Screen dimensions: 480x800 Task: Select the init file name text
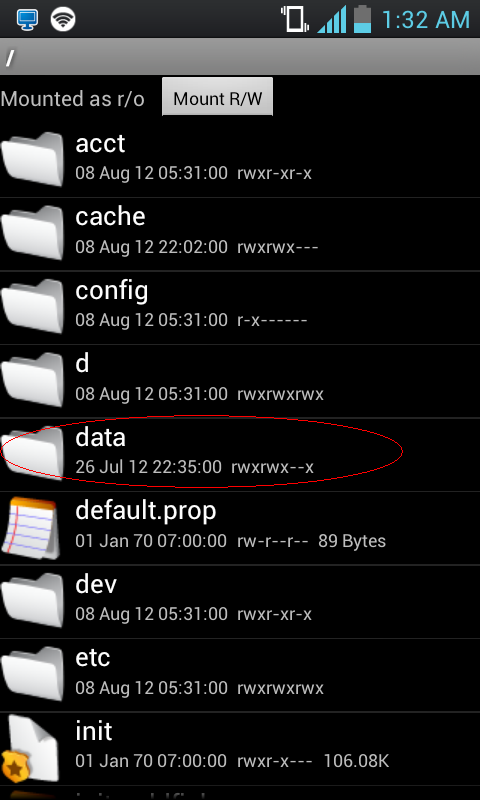click(x=94, y=731)
